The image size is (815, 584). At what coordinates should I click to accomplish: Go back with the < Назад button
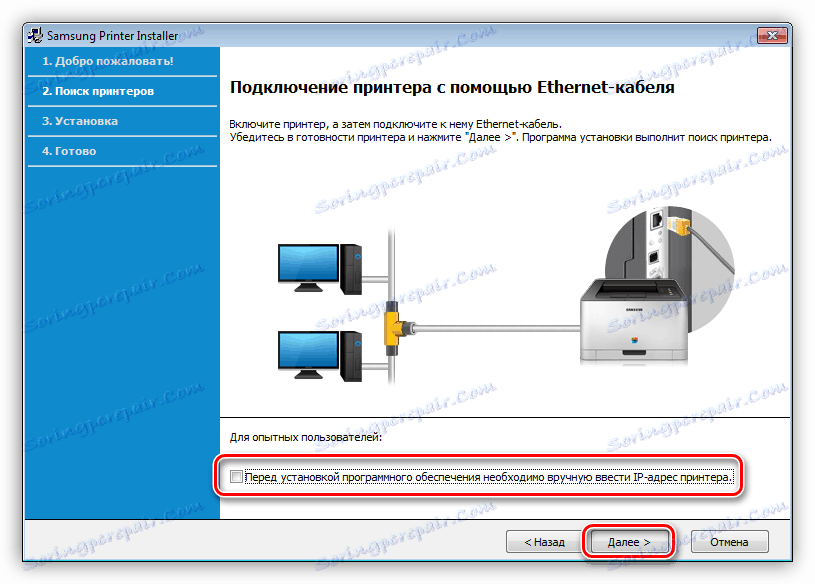click(x=544, y=542)
